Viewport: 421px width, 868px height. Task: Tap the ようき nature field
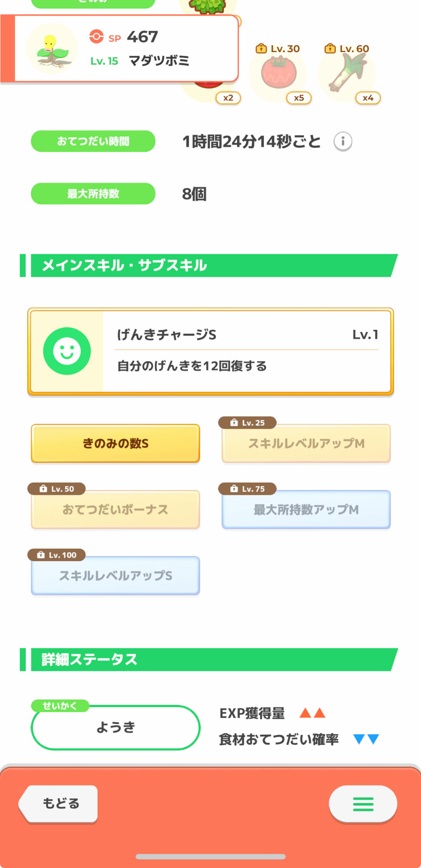click(116, 727)
